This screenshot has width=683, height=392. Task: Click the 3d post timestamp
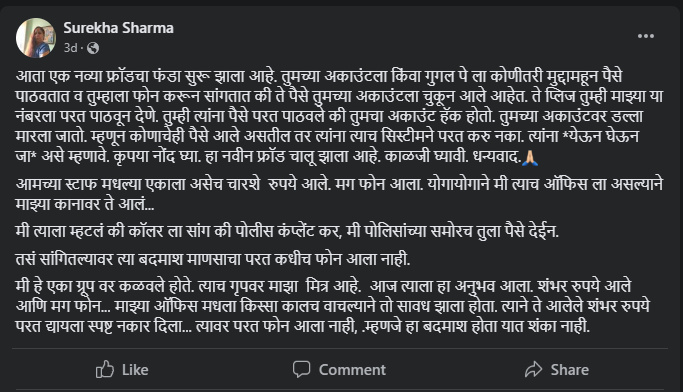point(71,47)
